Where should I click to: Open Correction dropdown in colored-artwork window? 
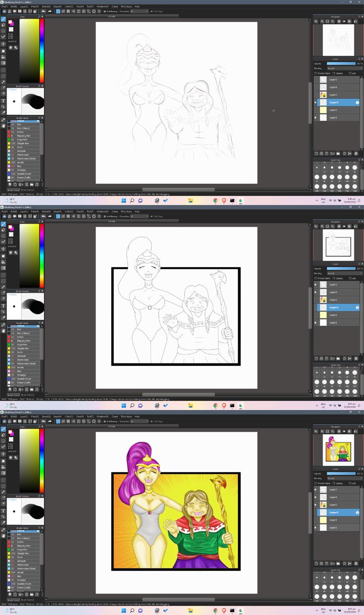139,421
